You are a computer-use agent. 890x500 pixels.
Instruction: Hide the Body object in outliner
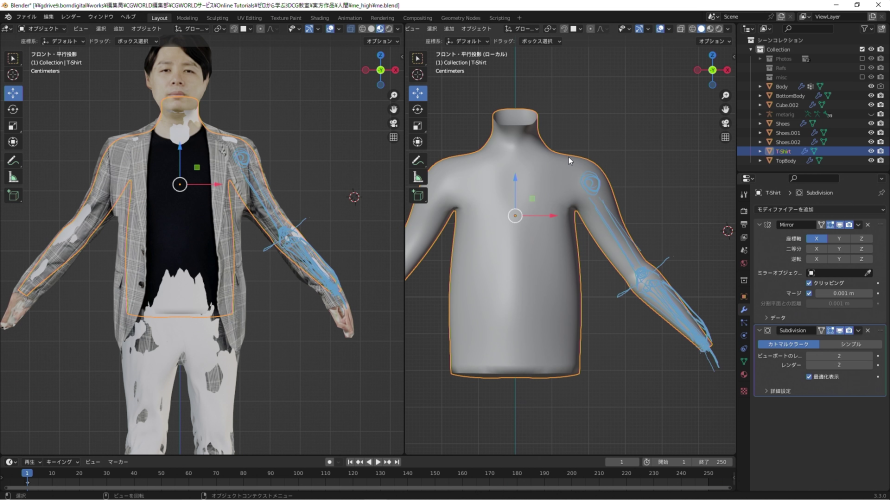tap(872, 86)
